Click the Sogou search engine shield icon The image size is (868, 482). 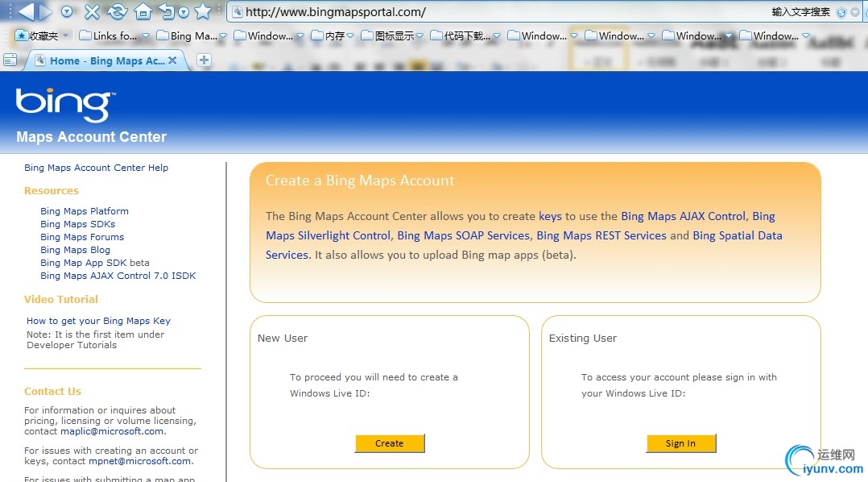click(841, 12)
